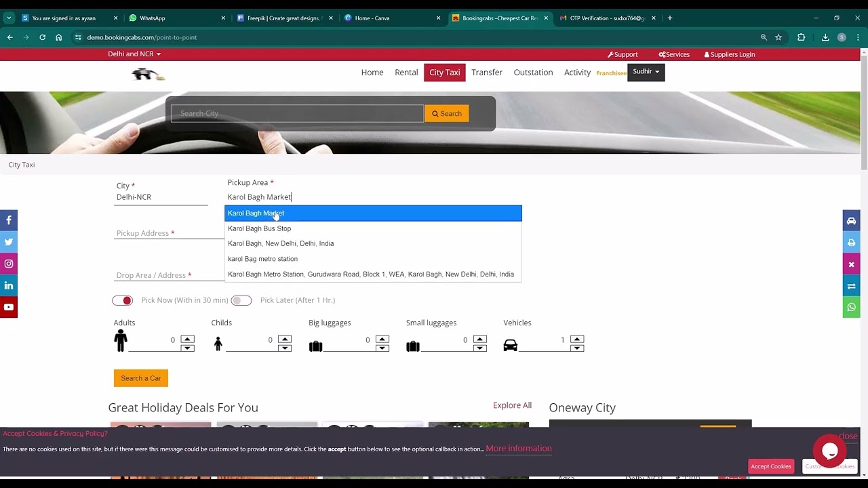Toggle the Pick Later switch
The width and height of the screenshot is (868, 488).
coord(241,300)
